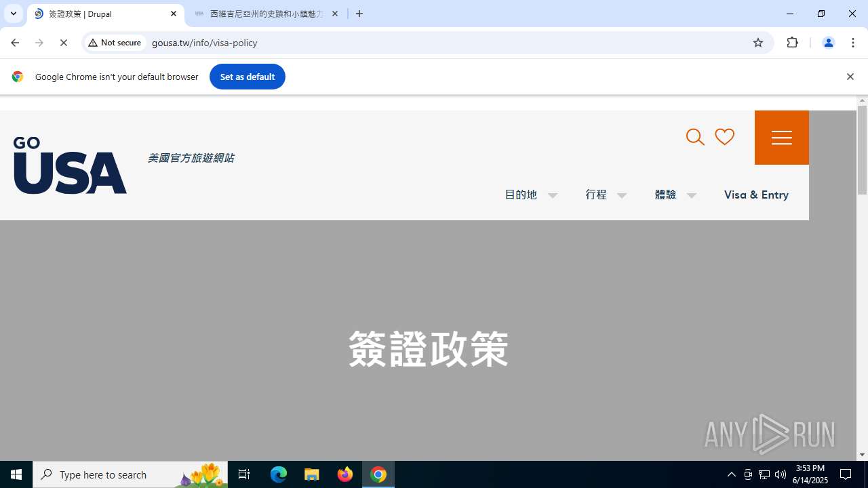Stop loading the page
The image size is (868, 488).
pos(64,43)
